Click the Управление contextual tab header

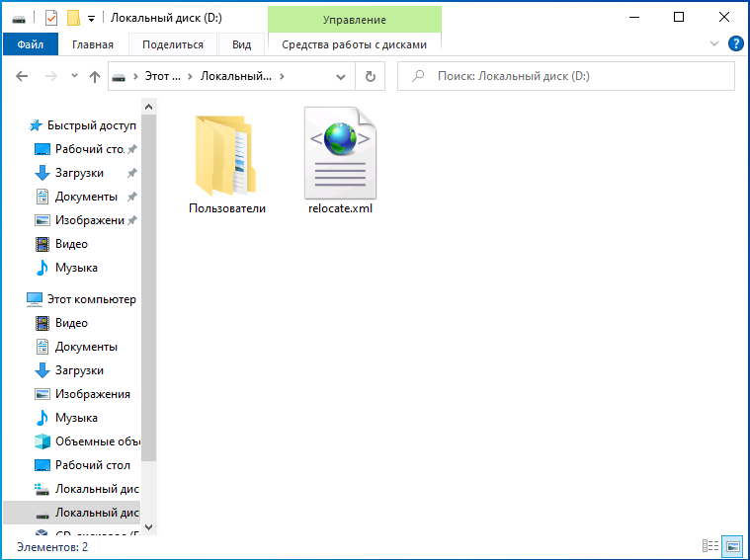(355, 20)
